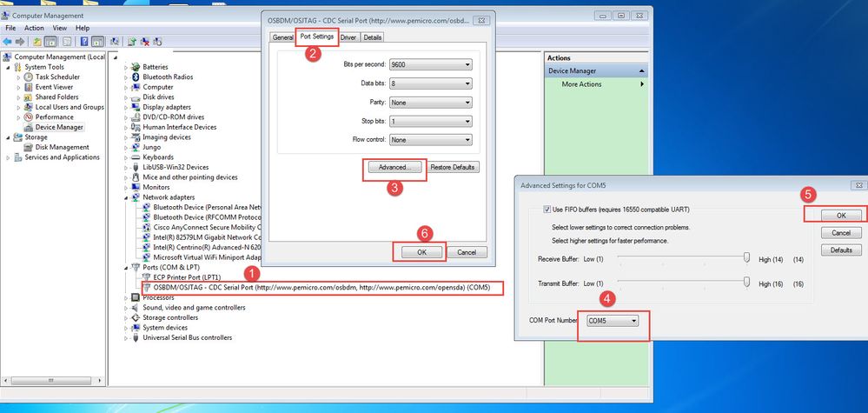Expand the Local Users and Groups node

(19, 108)
